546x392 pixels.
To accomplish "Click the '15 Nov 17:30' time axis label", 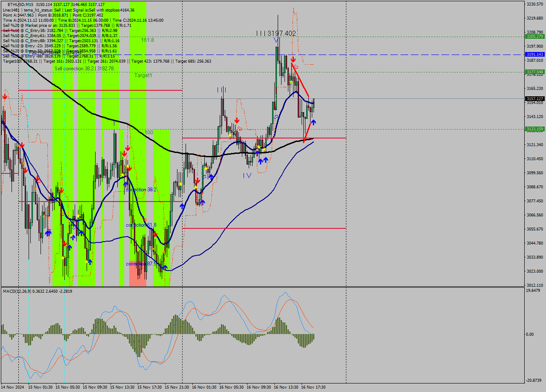I will [x=150, y=387].
